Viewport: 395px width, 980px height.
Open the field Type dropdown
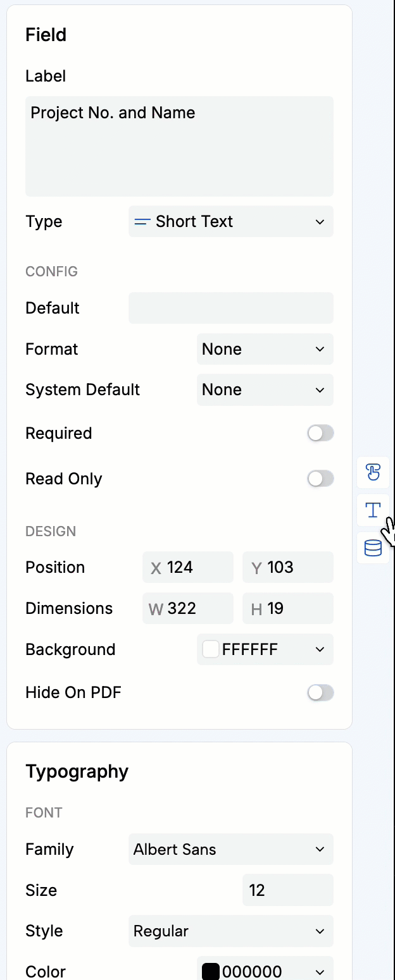(230, 221)
